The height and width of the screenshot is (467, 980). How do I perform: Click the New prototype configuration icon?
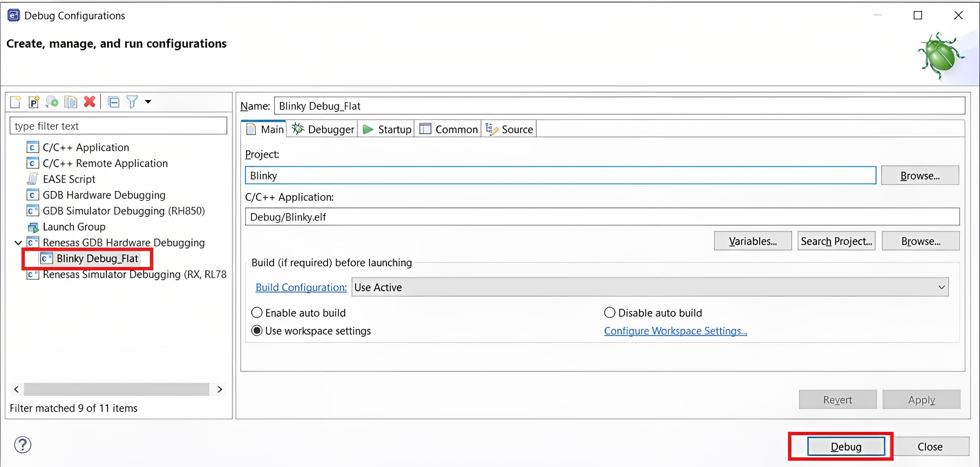(34, 102)
